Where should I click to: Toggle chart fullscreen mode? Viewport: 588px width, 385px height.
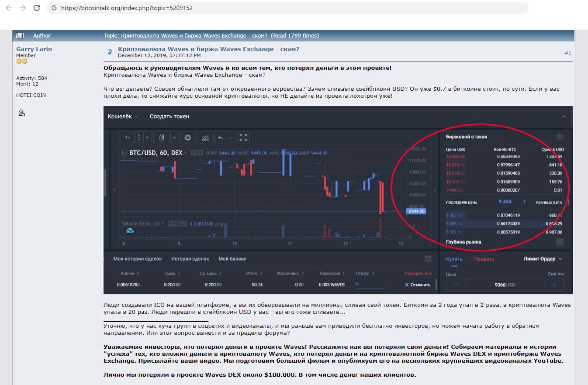[243, 137]
